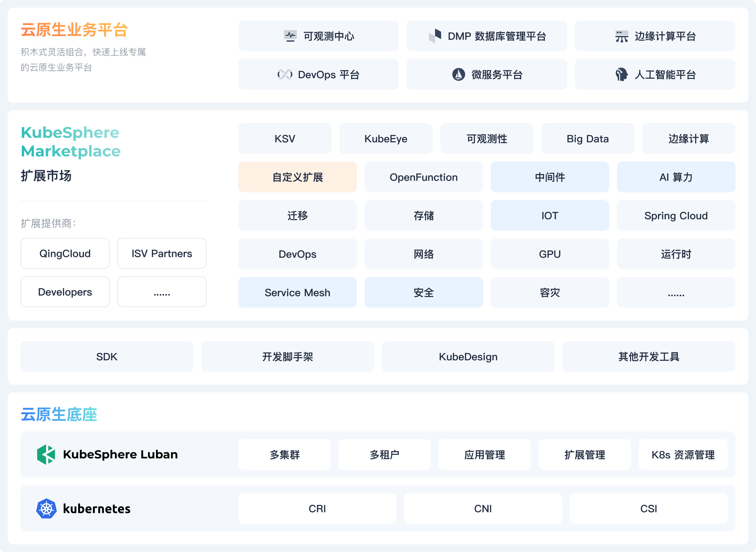The image size is (756, 552).
Task: Open the Service Mesh tile
Action: point(297,292)
